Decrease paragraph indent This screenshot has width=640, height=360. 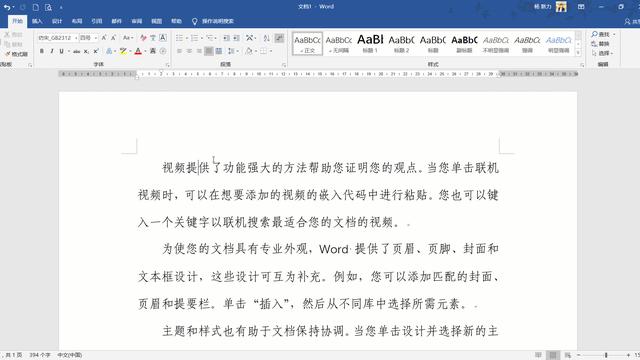coord(226,38)
